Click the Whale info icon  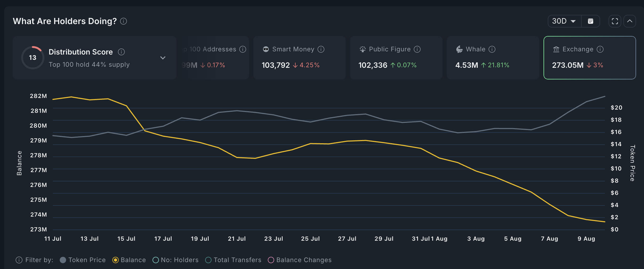point(492,49)
